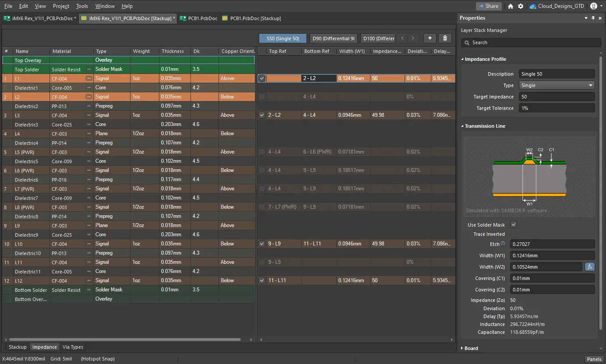Expand the Board section
Screen dimensions: 606x364
pyautogui.click(x=463, y=348)
